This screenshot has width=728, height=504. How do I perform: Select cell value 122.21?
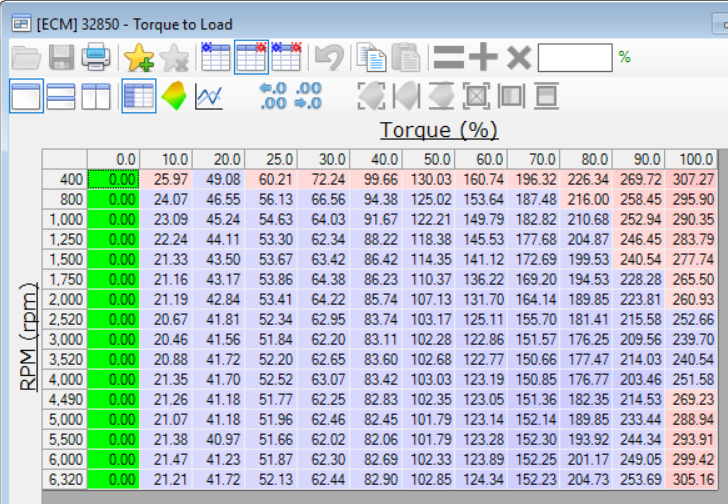(429, 219)
